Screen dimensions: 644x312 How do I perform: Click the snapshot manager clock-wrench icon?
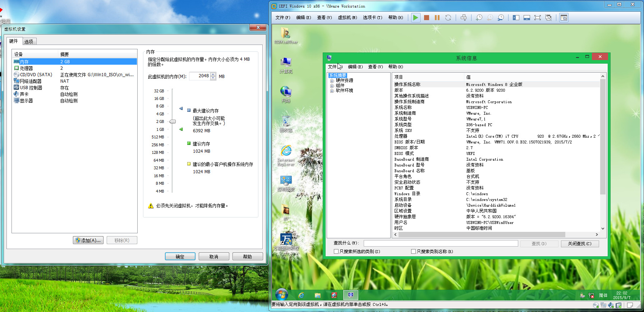point(501,18)
